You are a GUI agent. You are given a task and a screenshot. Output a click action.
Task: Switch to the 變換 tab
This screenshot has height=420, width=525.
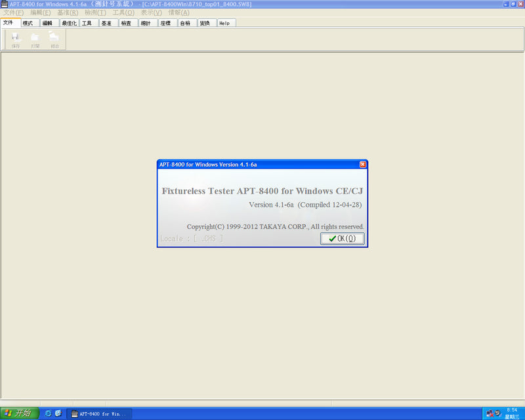[207, 23]
